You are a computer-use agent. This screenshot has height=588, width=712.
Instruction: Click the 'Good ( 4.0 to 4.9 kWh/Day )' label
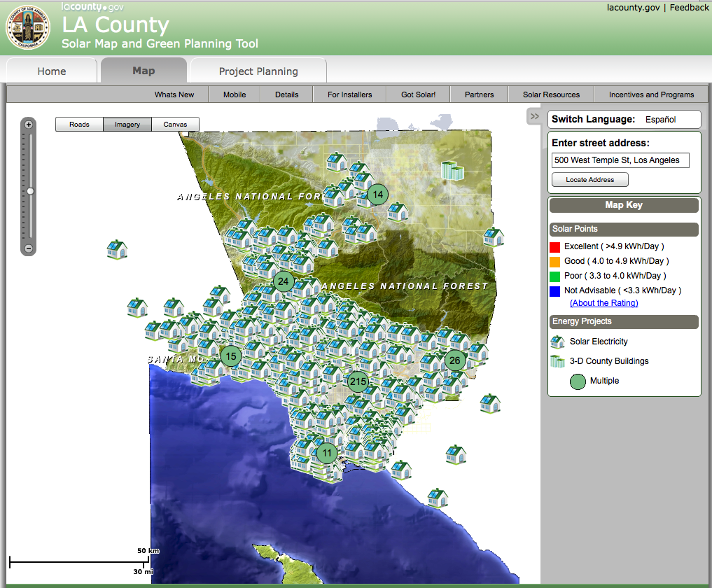point(617,261)
